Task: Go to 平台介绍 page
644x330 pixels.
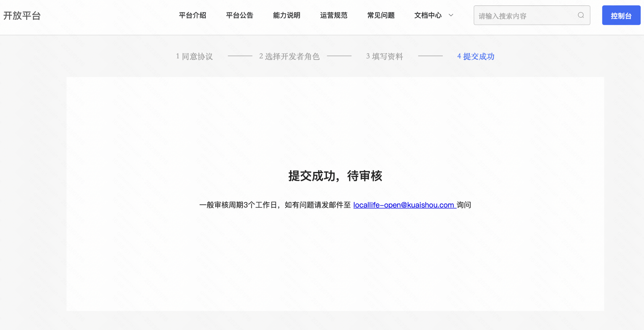Action: [192, 15]
